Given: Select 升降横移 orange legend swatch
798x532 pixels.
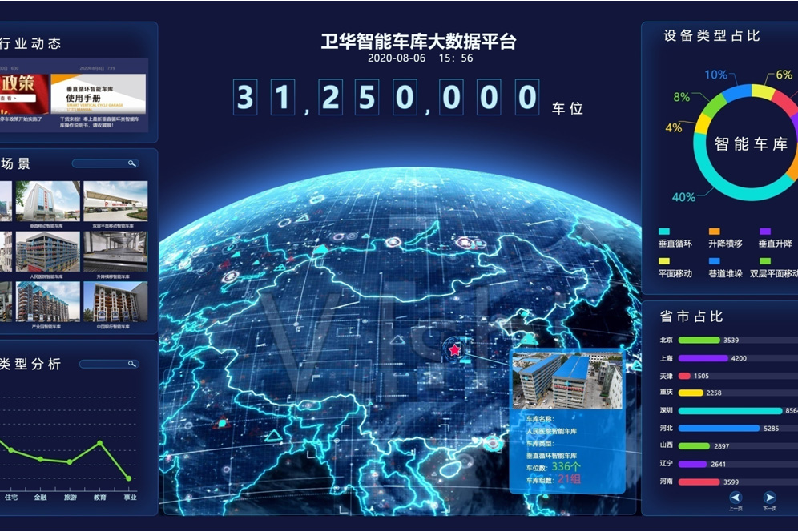Looking at the screenshot, I should [x=715, y=231].
